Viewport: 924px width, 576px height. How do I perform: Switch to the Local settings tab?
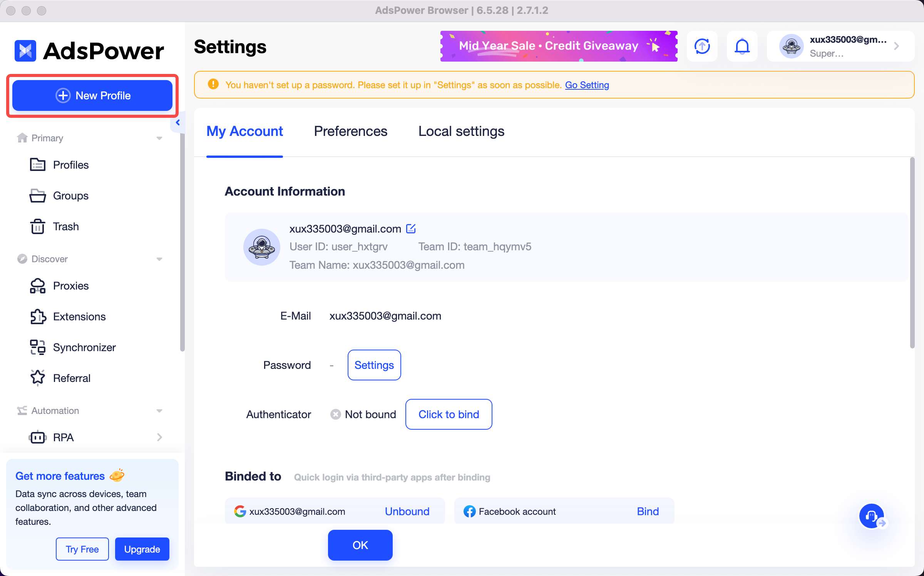pos(461,131)
